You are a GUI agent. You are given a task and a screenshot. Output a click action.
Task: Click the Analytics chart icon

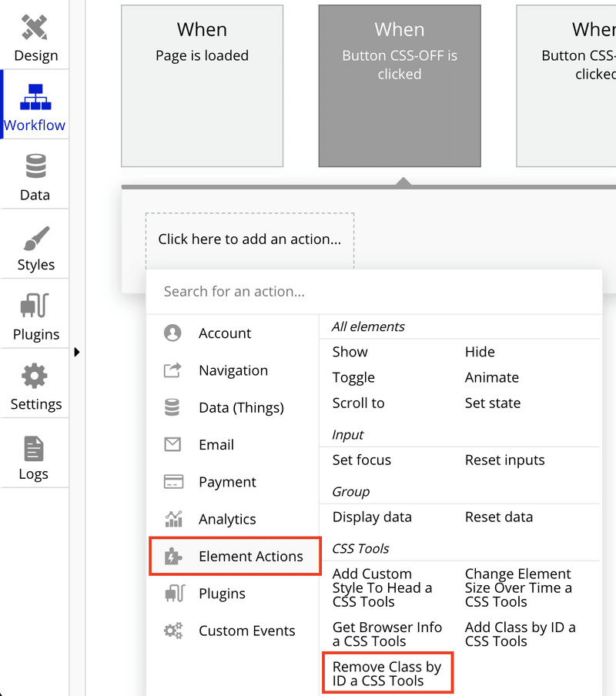click(173, 518)
